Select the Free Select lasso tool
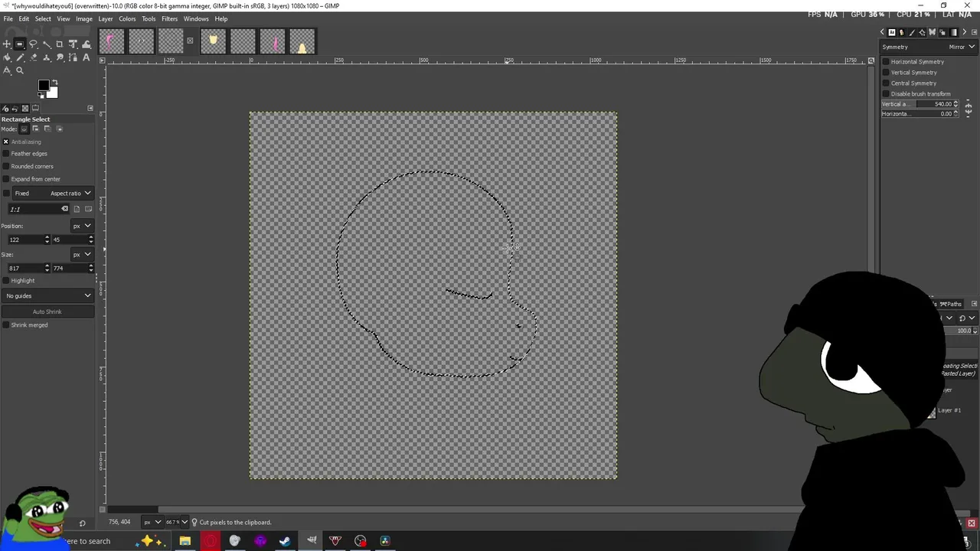Screen dimensions: 980x551 33,44
